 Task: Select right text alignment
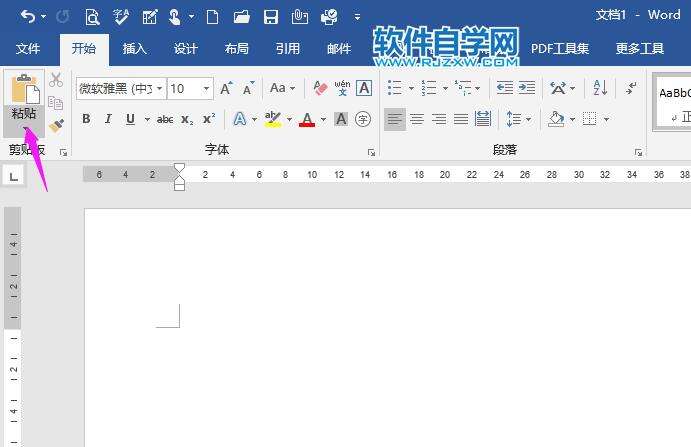[439, 119]
